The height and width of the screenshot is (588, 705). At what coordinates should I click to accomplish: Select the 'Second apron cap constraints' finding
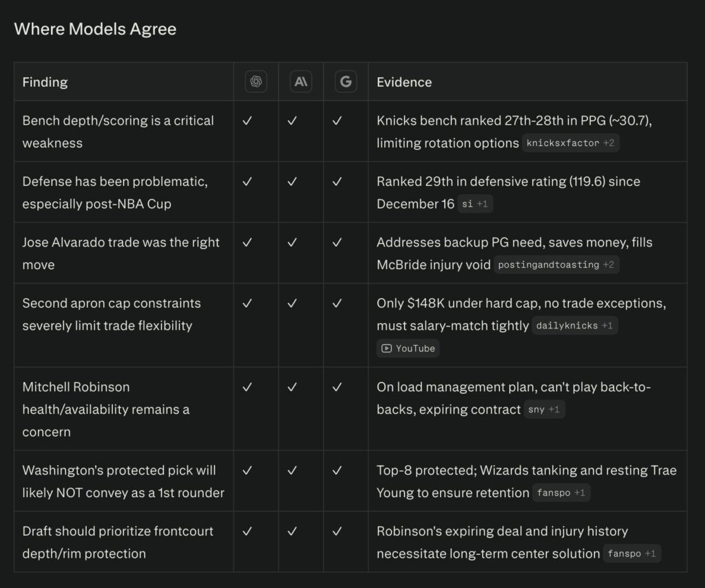[112, 314]
